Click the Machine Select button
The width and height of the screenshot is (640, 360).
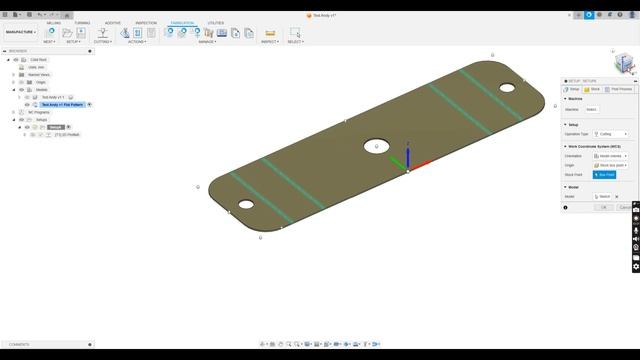pyautogui.click(x=591, y=109)
